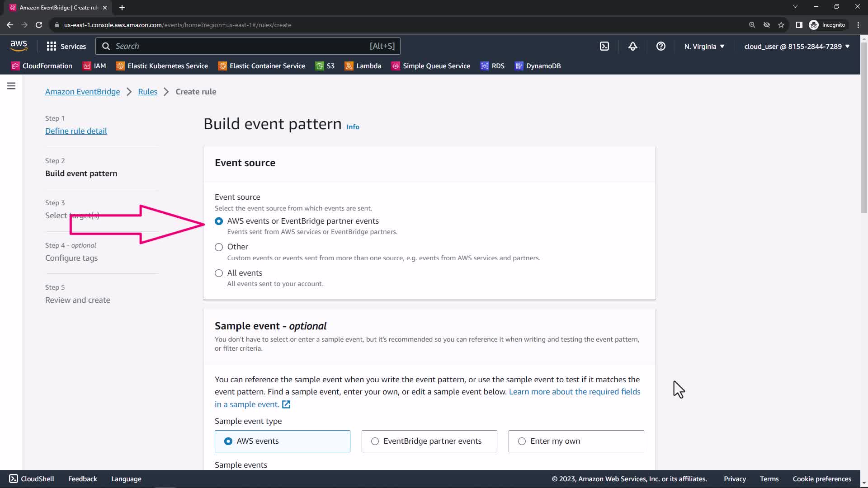Open the Info link beside Build event pattern
868x488 pixels.
pos(353,127)
